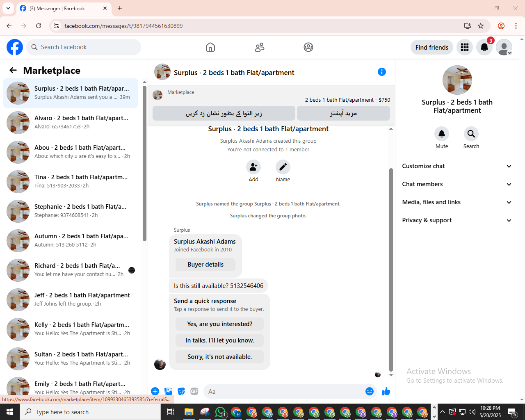This screenshot has width=525, height=420.
Task: Open more actions plus icon in composer
Action: [155, 391]
